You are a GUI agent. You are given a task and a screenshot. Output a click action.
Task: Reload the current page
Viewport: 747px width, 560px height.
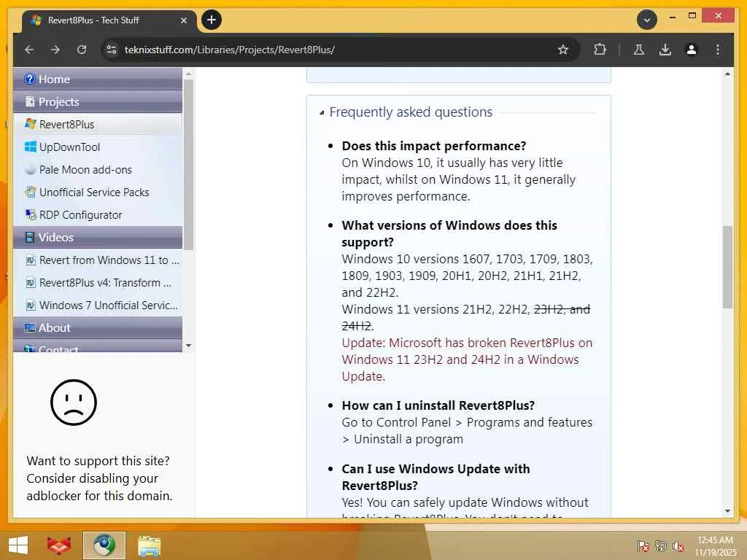tap(82, 50)
